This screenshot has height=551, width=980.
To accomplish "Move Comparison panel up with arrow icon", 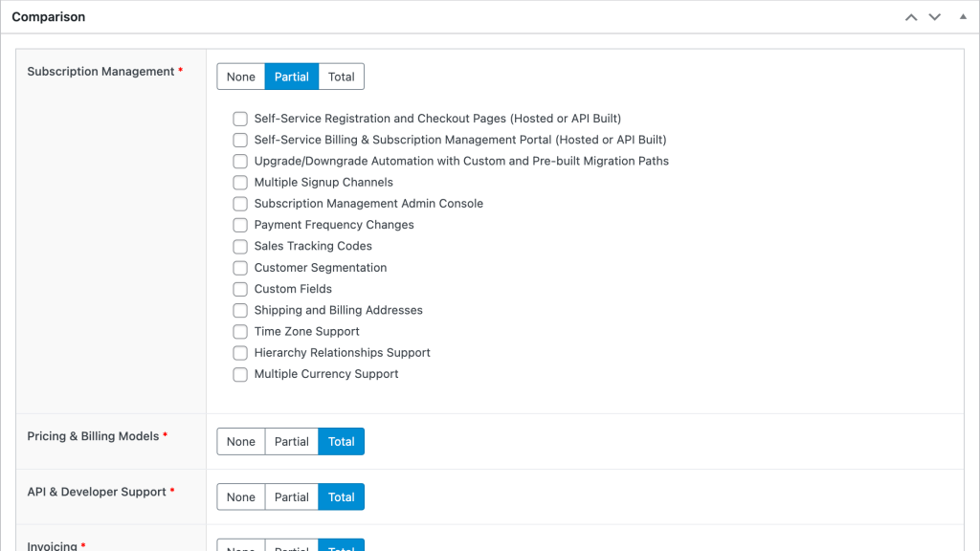I will [911, 17].
